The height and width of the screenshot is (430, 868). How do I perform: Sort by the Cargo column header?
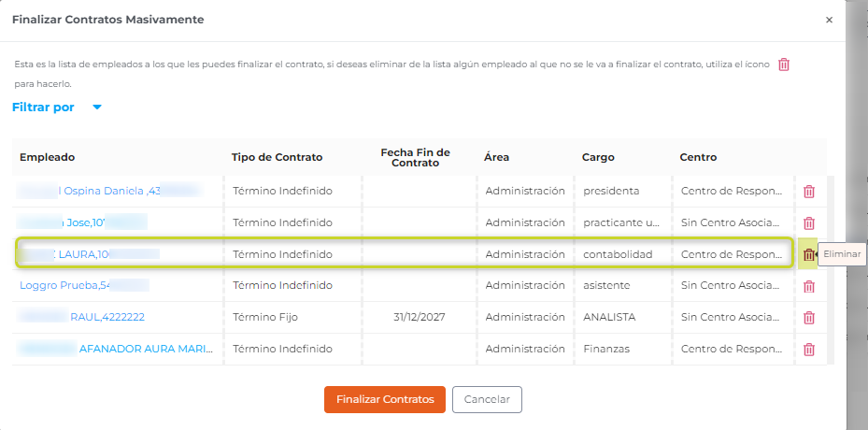click(x=598, y=157)
